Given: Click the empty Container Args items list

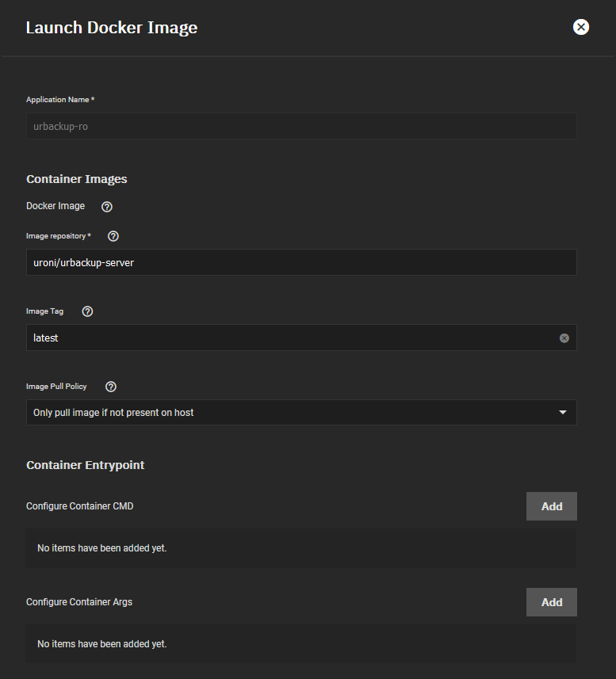Looking at the screenshot, I should [x=301, y=644].
